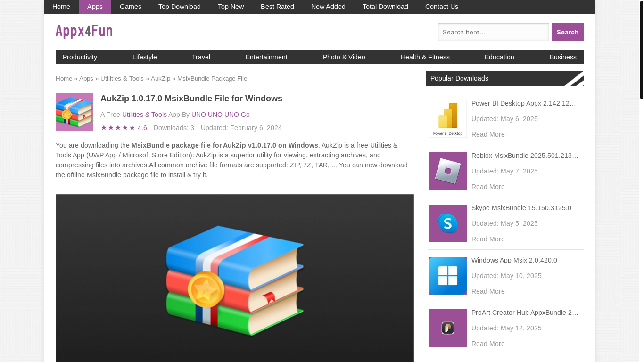This screenshot has width=644, height=362.
Task: Open the Best Rated menu item
Action: 277,7
